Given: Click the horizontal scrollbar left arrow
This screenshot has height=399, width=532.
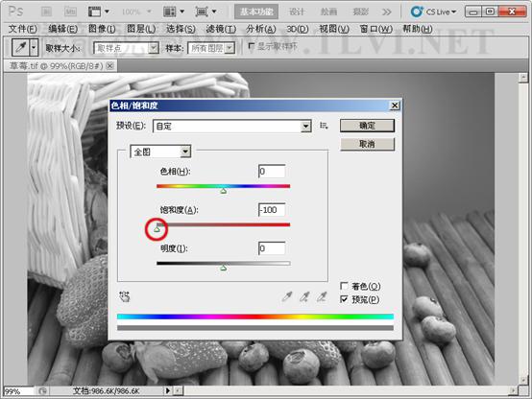Looking at the screenshot, I should point(178,391).
